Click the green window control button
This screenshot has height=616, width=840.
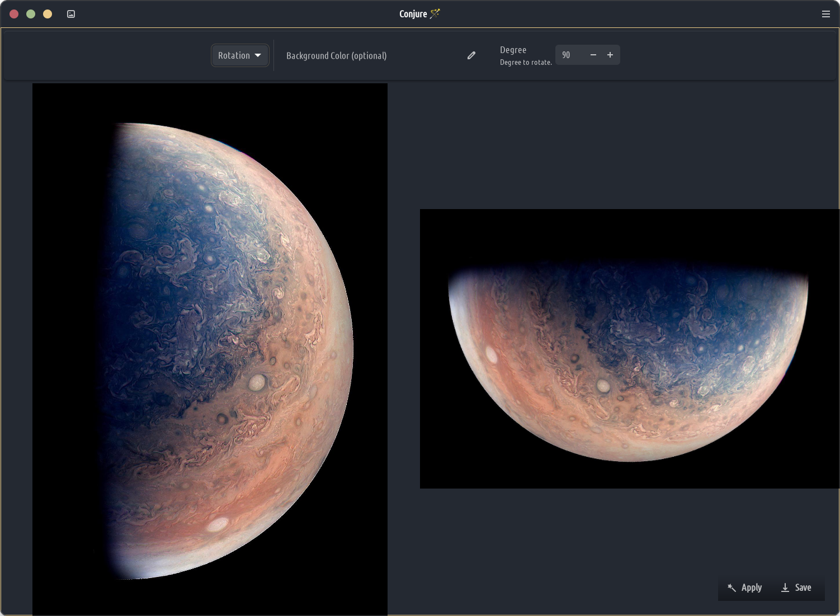coord(31,14)
